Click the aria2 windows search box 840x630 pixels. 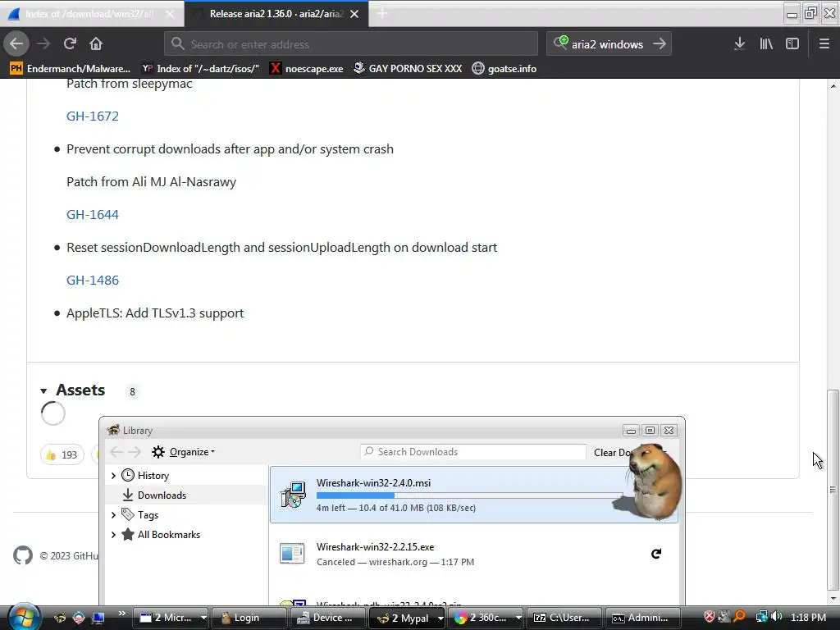point(609,44)
